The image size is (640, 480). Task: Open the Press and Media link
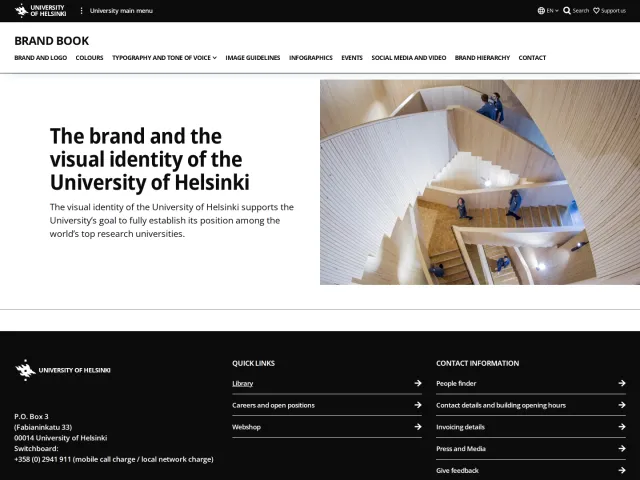click(x=461, y=449)
